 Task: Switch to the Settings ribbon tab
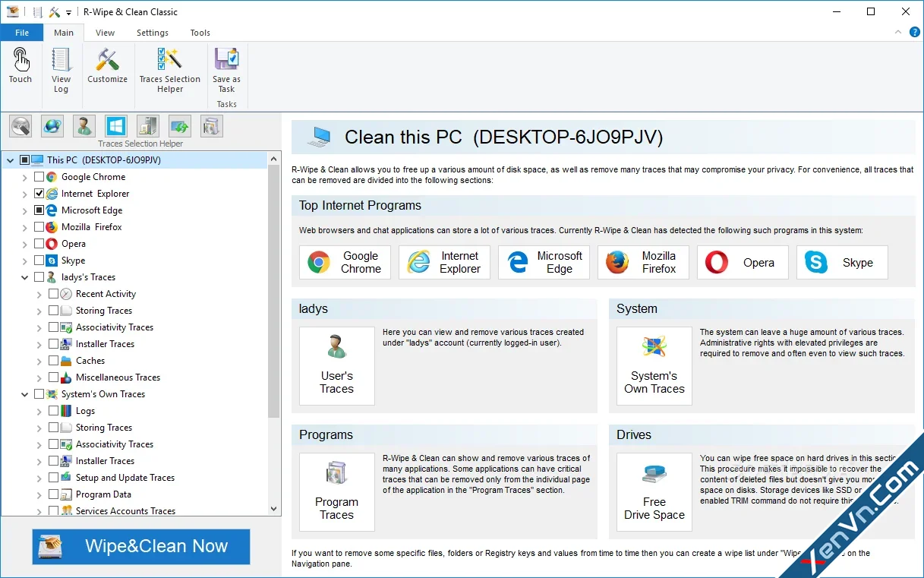(x=153, y=33)
